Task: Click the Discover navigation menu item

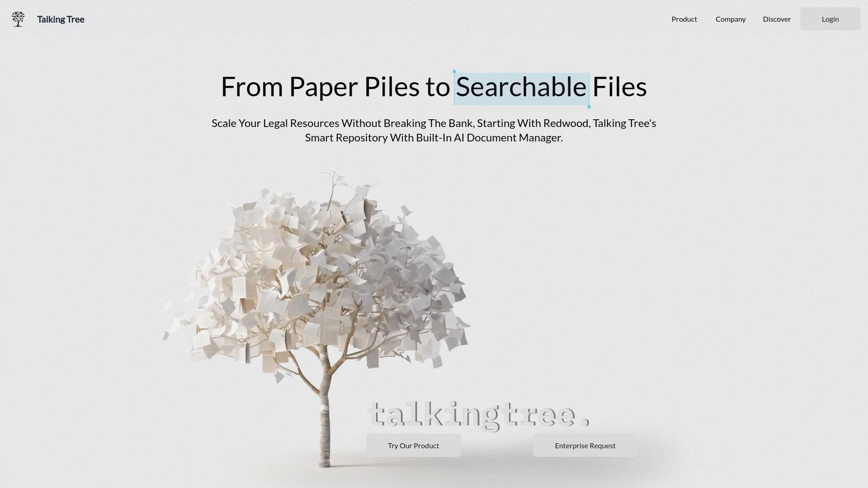Action: (x=777, y=19)
